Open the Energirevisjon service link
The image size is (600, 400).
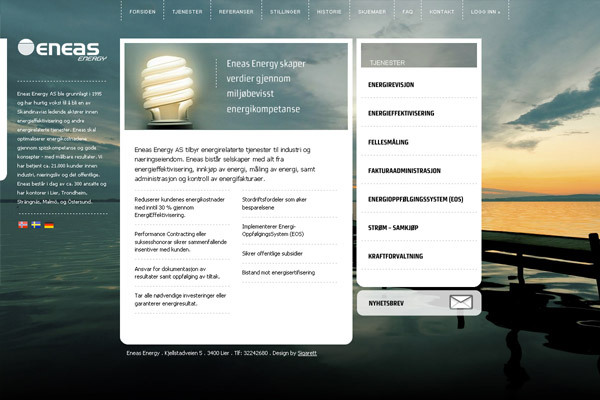point(391,85)
